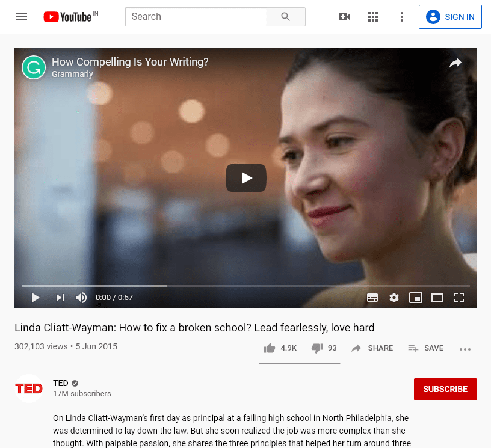
Task: Open the top bar settings dots menu
Action: (x=402, y=17)
